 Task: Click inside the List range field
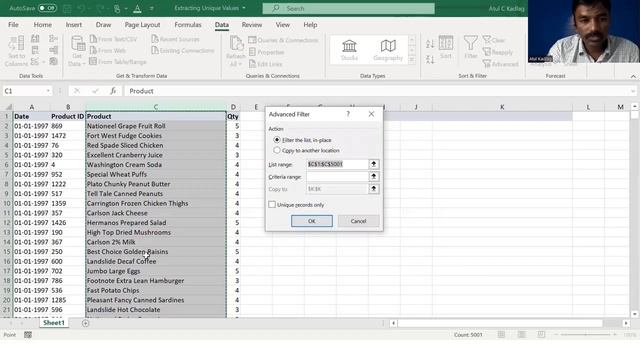pyautogui.click(x=337, y=164)
